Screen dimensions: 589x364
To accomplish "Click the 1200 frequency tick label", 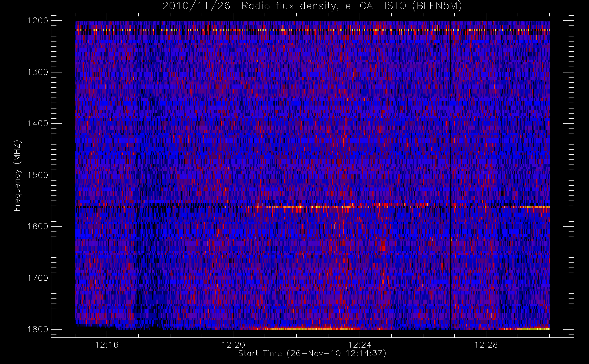I will coord(38,20).
